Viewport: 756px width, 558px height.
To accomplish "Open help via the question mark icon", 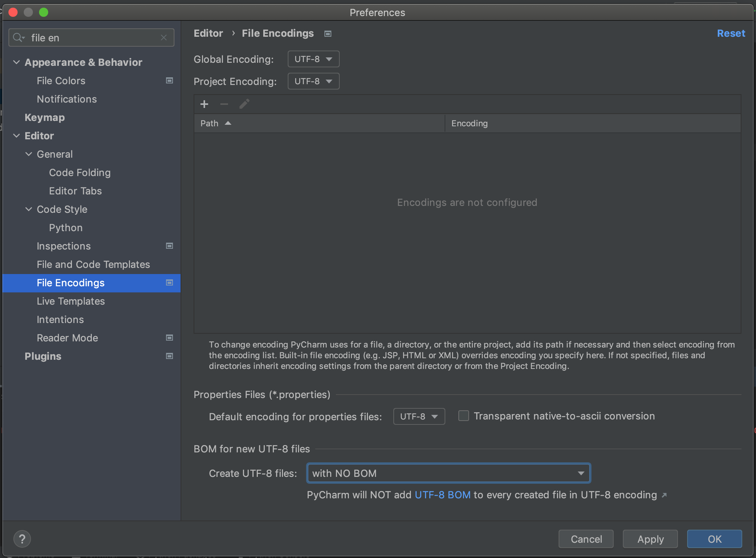I will click(x=22, y=538).
